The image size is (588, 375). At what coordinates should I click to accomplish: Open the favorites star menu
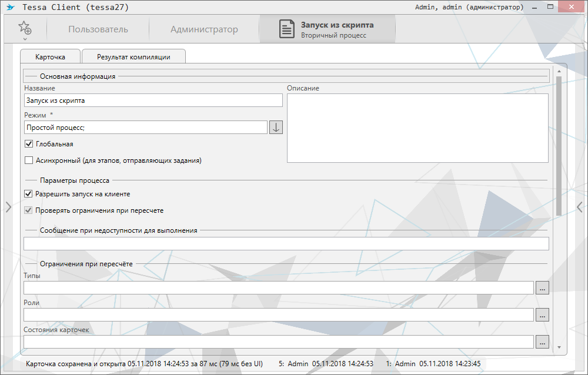(24, 29)
